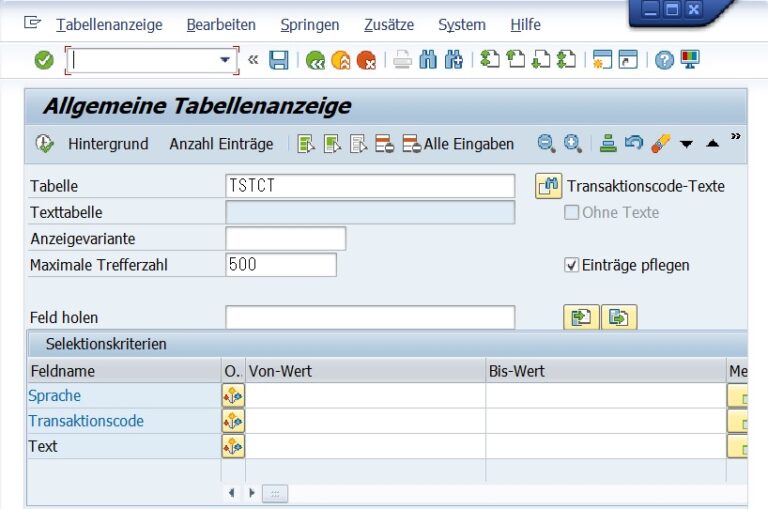Click Maximale Trefferzahl field showing 500
This screenshot has height=509, width=768.
(281, 265)
